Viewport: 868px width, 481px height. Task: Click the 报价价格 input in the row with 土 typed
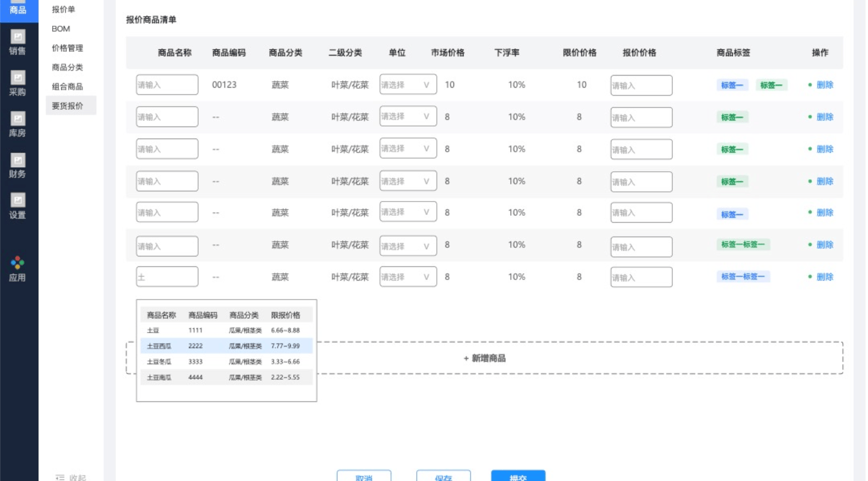(641, 277)
